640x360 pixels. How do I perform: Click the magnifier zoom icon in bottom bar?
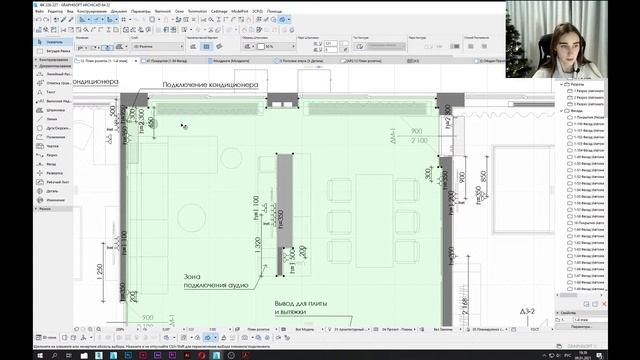[x=99, y=329]
